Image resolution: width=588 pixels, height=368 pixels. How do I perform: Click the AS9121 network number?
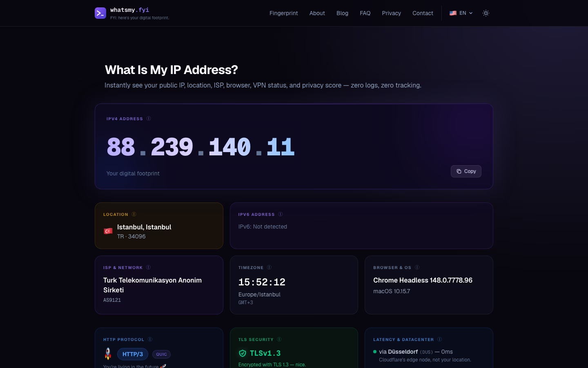(x=112, y=300)
